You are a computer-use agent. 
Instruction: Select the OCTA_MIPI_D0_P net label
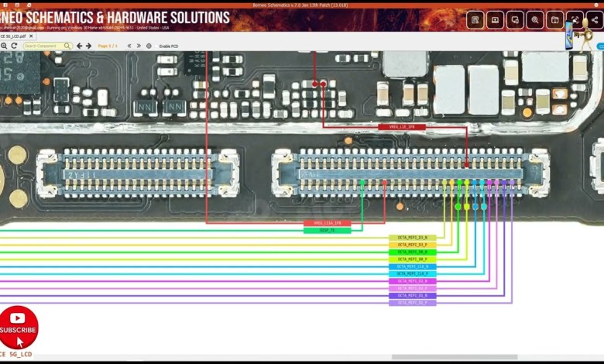tap(413, 259)
